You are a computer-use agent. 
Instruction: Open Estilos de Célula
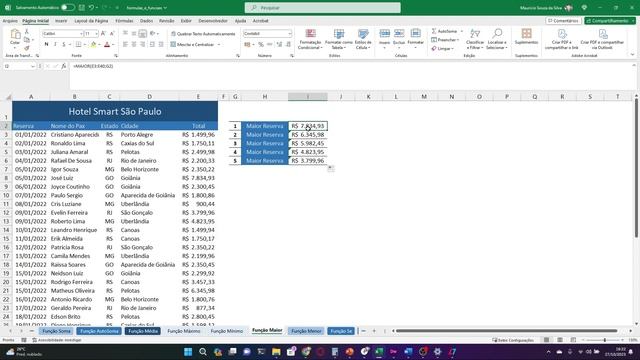pos(363,39)
